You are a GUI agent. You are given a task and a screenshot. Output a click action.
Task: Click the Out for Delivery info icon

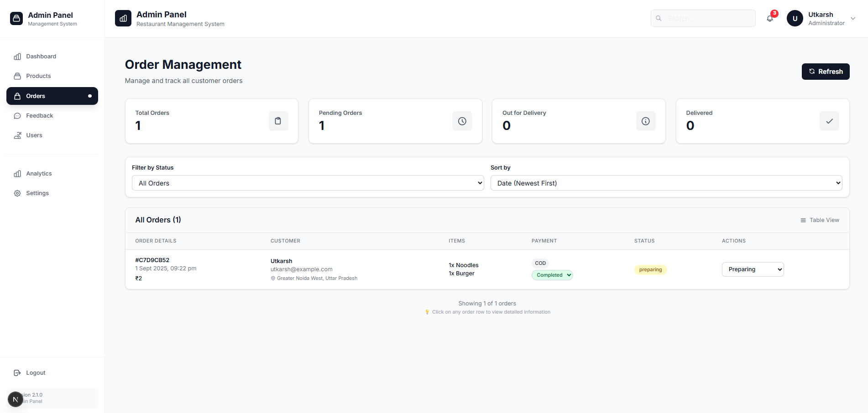coord(645,121)
